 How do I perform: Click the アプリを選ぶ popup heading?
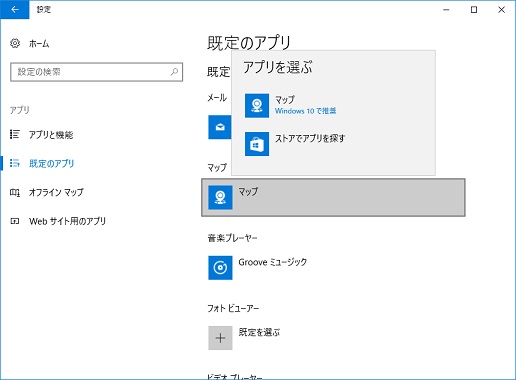(278, 67)
